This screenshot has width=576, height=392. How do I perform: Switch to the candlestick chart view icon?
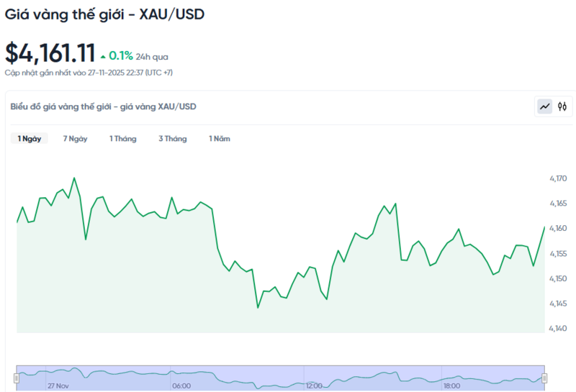click(x=562, y=107)
